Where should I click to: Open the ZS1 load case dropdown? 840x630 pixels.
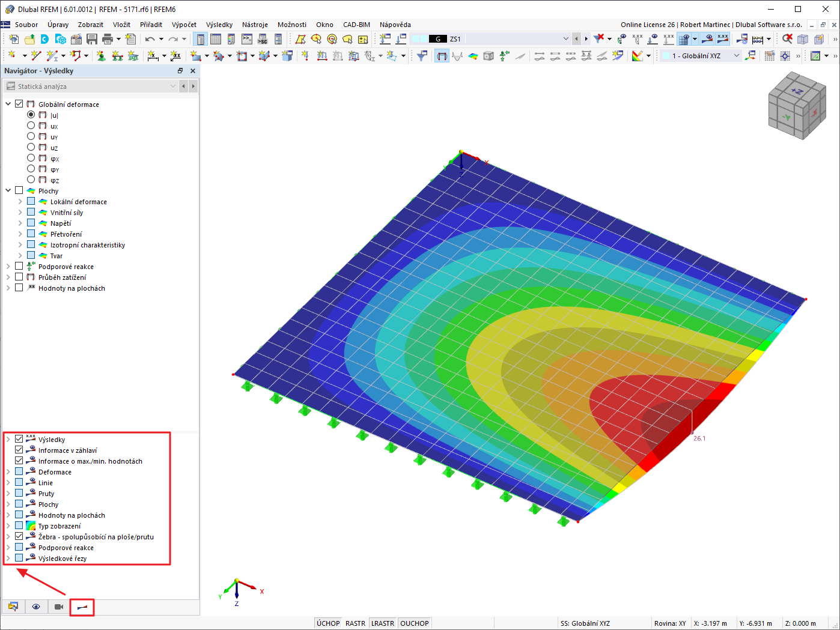tap(565, 38)
